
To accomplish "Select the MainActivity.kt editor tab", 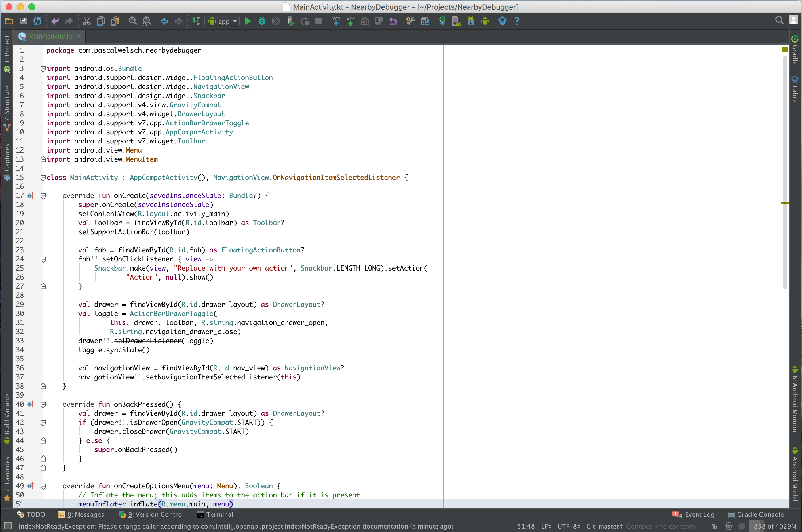I will tap(50, 36).
